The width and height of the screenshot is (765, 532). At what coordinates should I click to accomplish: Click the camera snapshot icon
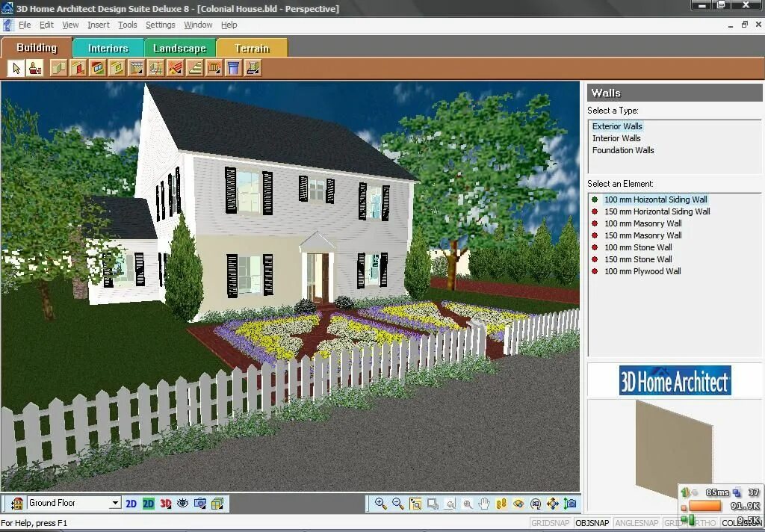(200, 503)
